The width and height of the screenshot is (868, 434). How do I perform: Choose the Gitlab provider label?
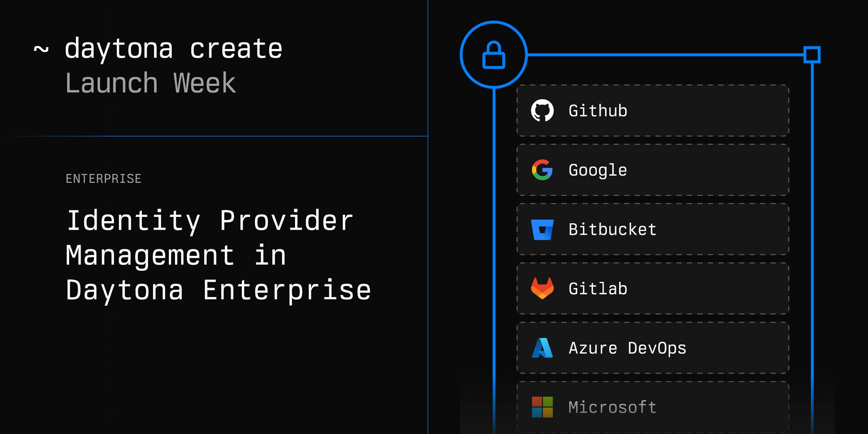[x=598, y=289]
